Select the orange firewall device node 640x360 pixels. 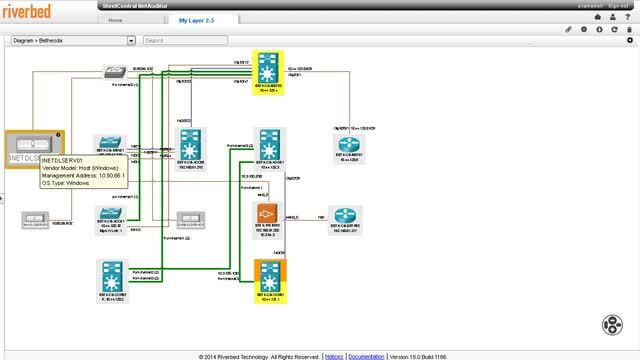pos(267,213)
